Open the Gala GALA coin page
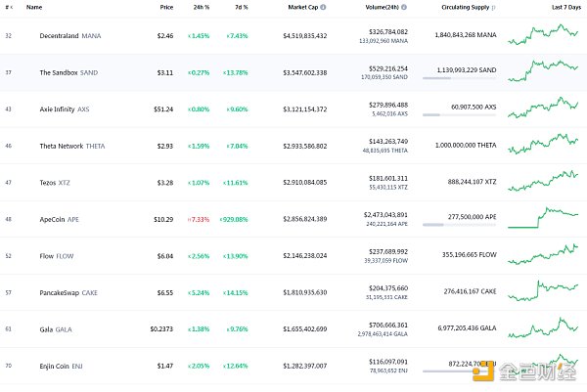587x392 pixels. [44, 327]
